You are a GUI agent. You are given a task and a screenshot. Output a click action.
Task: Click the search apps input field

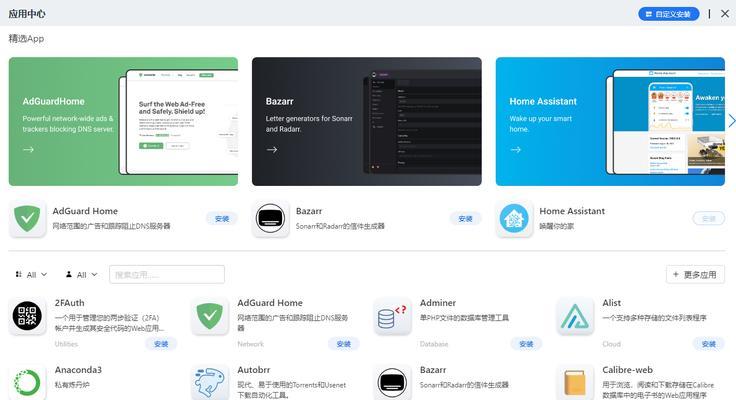click(x=167, y=275)
